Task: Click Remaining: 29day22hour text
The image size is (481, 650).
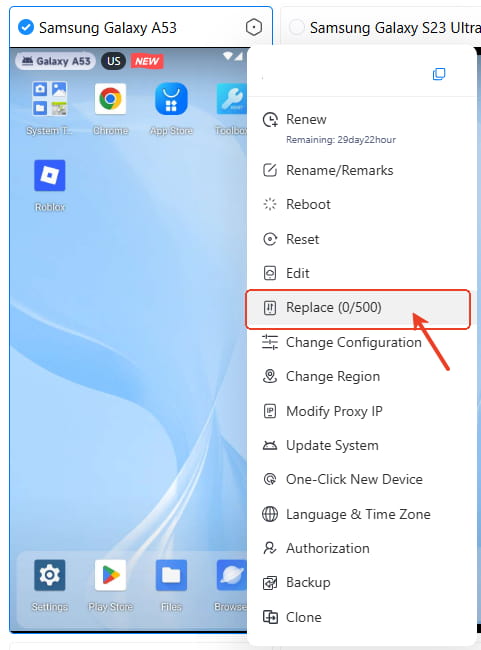Action: click(341, 140)
